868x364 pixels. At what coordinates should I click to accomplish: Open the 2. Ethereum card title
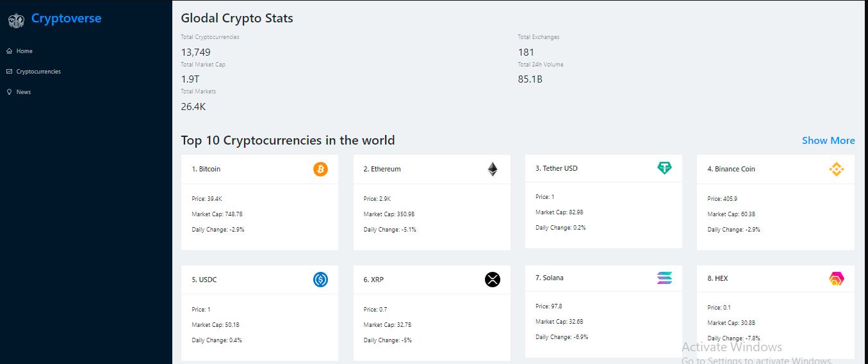click(382, 169)
